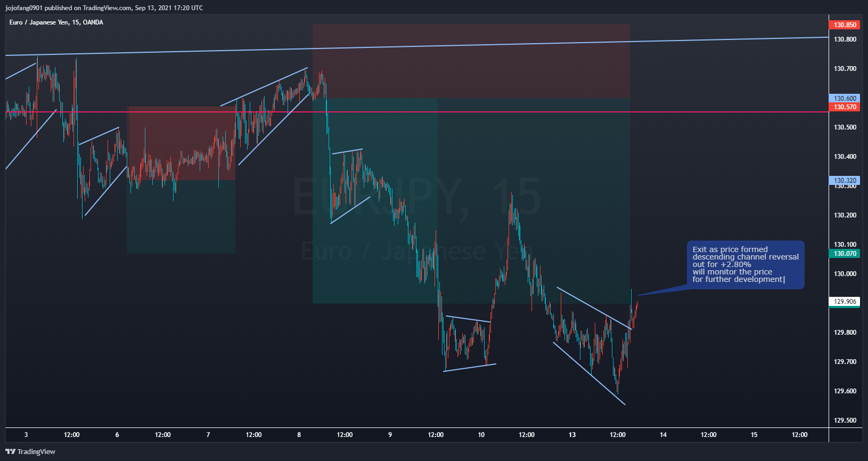
Task: Click date label 10 on time axis
Action: pyautogui.click(x=481, y=435)
